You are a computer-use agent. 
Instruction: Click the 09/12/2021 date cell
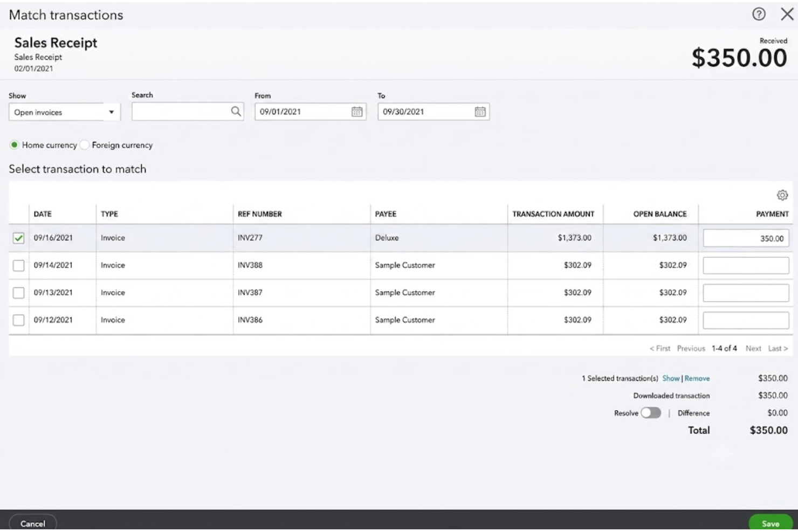click(53, 320)
